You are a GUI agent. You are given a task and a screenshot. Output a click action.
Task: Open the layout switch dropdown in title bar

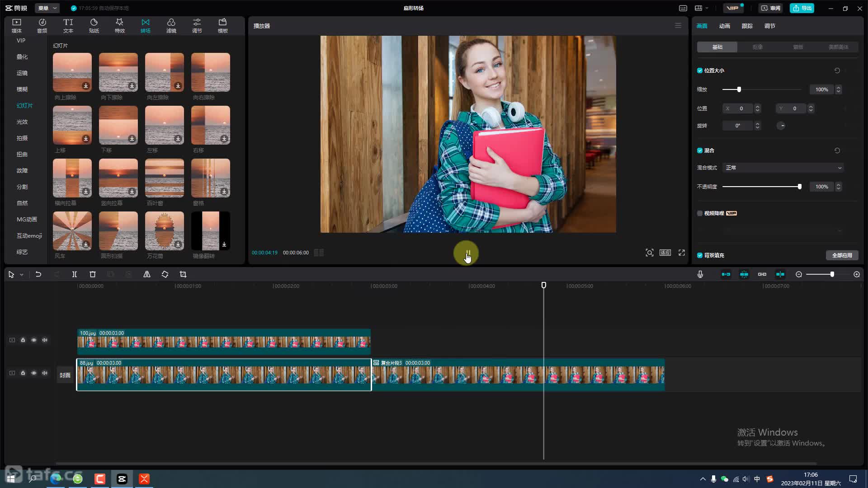click(x=701, y=8)
